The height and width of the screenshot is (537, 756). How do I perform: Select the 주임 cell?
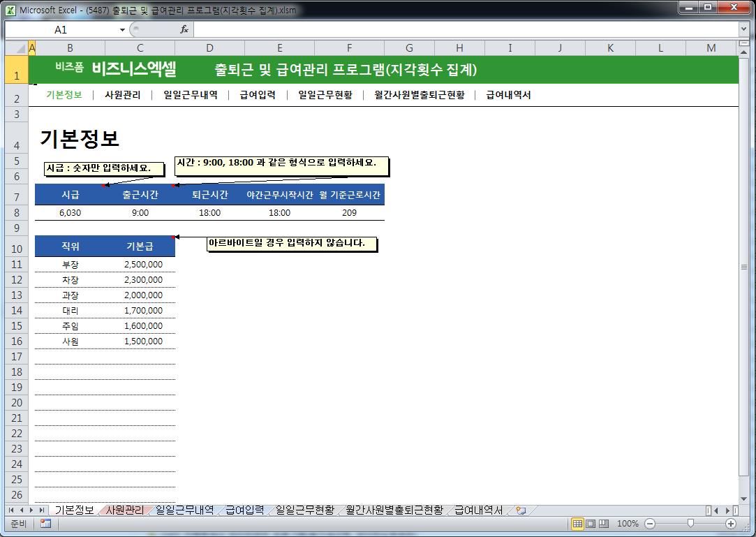coord(70,326)
